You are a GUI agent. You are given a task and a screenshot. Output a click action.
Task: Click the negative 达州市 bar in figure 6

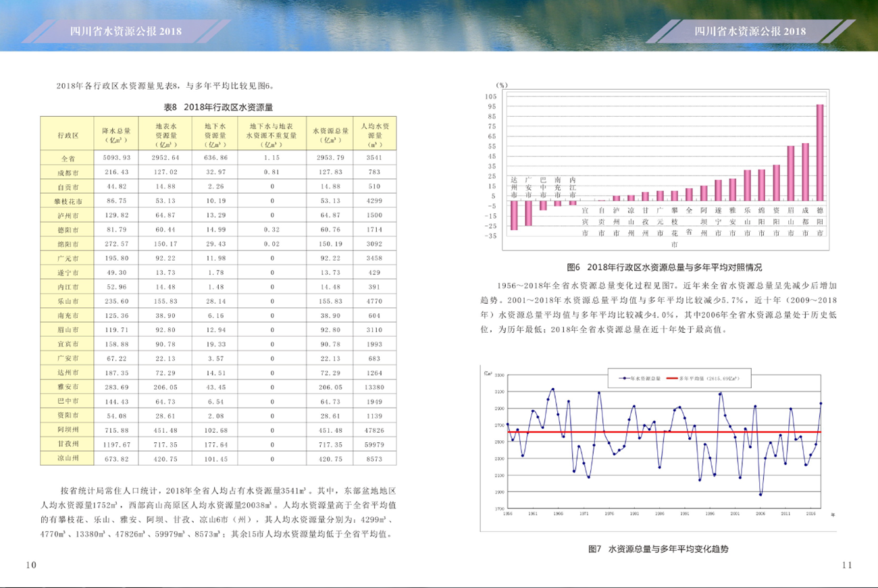tap(514, 215)
